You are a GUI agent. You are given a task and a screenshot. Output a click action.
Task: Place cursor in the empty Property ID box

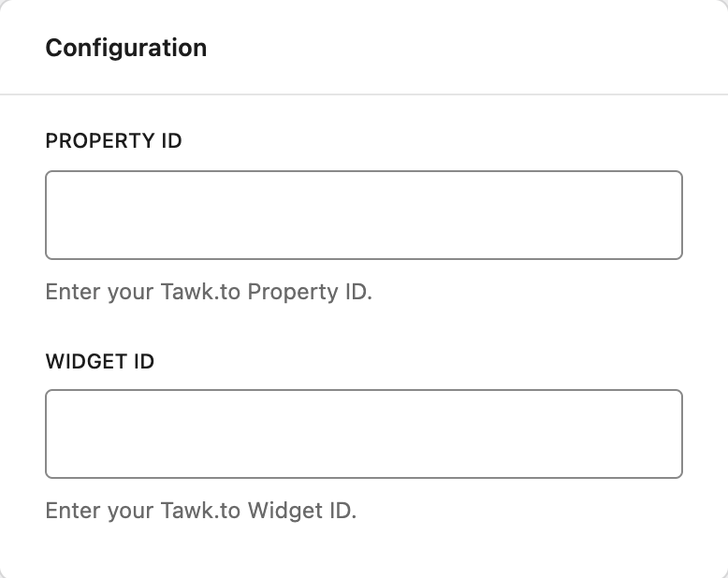tap(363, 215)
